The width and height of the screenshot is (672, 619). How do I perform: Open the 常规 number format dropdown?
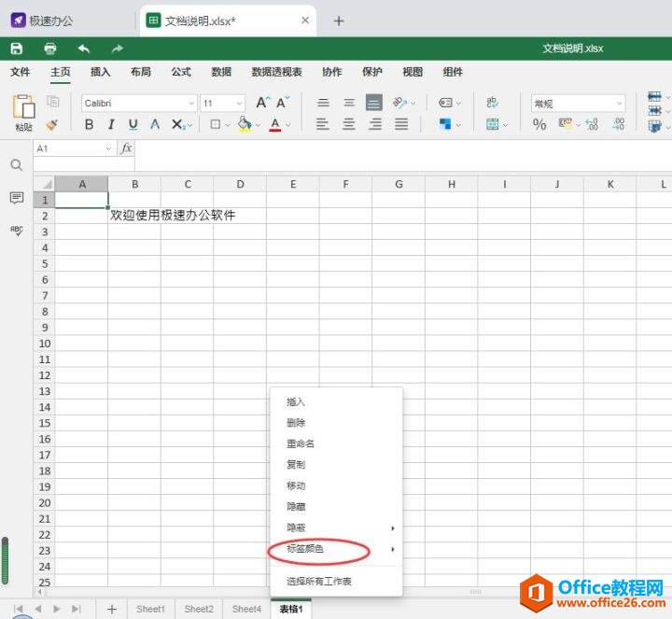(x=620, y=104)
